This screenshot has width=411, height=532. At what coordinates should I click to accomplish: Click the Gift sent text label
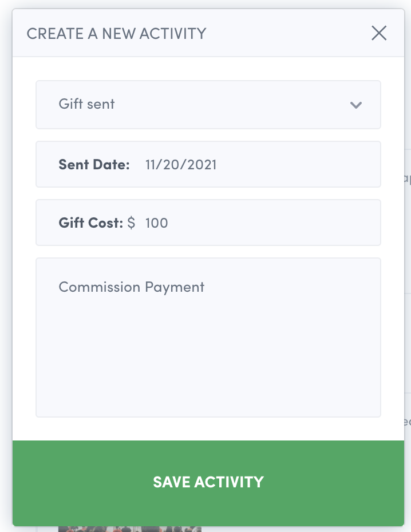point(86,104)
